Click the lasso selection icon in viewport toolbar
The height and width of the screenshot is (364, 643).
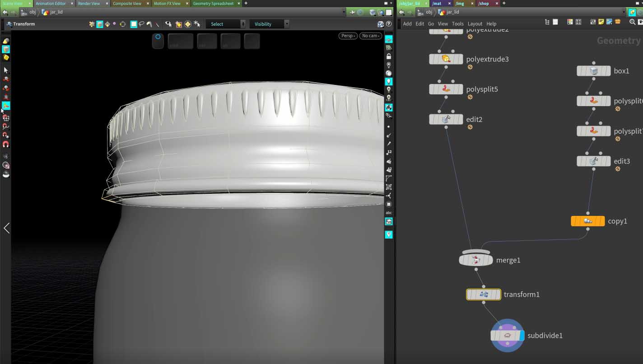click(141, 24)
